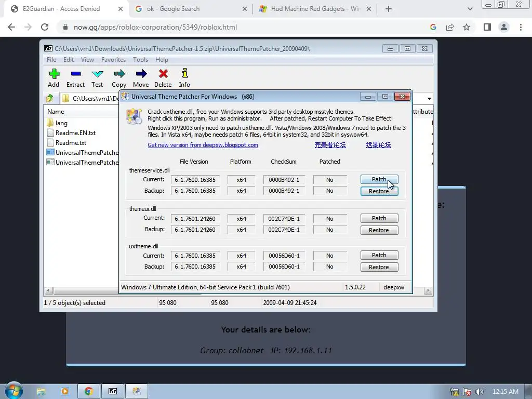Open the 7-Zip Edit menu
This screenshot has height=399, width=532.
click(69, 60)
